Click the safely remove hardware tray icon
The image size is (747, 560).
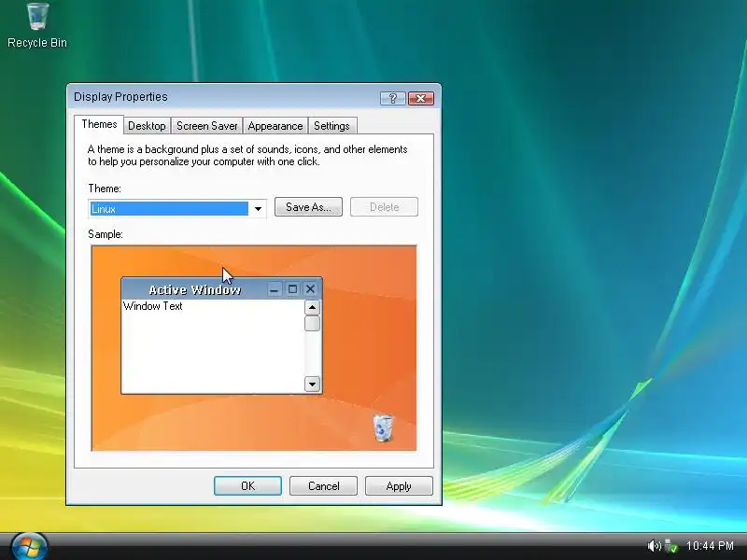point(671,546)
